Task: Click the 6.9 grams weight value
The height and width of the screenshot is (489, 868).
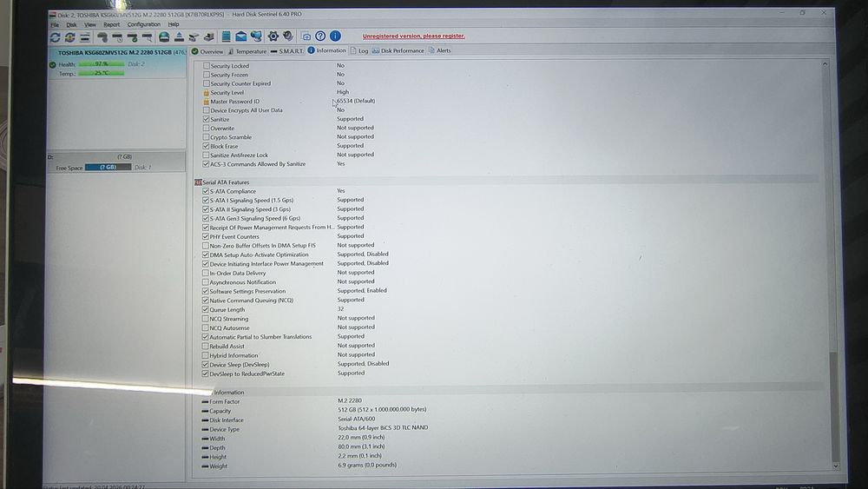Action: pos(367,466)
